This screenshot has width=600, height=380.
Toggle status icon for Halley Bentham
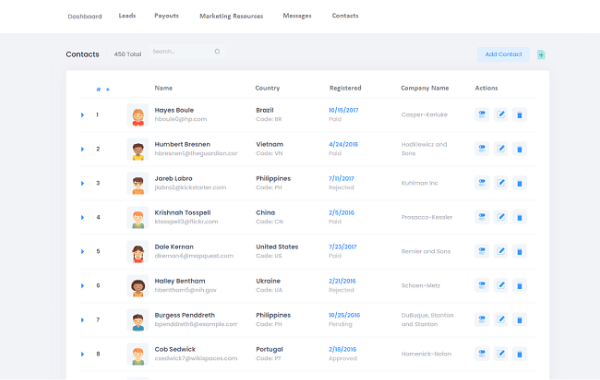tap(482, 285)
